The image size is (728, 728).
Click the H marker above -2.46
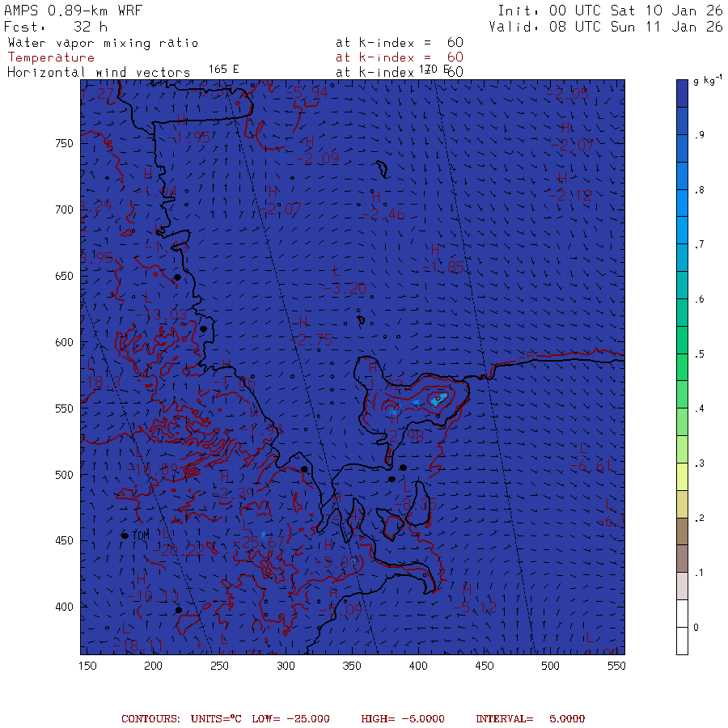376,197
